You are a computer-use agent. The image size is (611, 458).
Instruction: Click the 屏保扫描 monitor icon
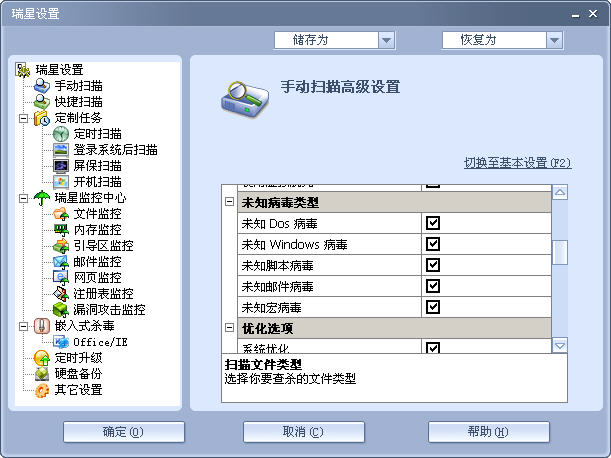click(x=61, y=166)
